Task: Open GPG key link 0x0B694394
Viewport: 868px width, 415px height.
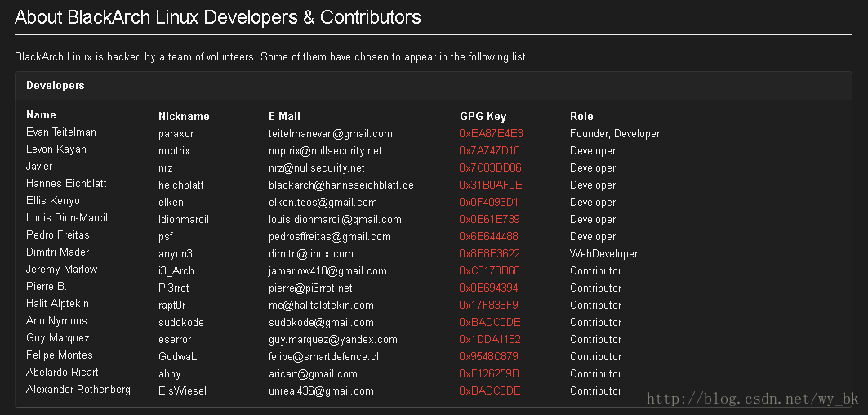Action: [489, 288]
